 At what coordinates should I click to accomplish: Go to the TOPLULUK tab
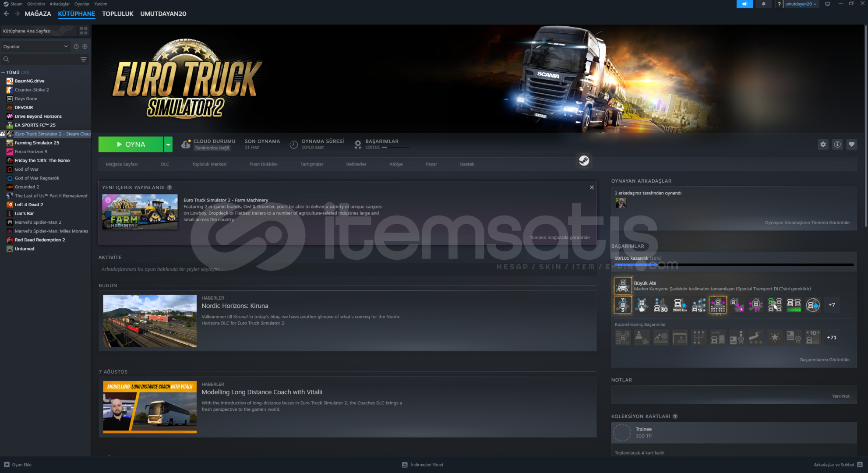pos(117,14)
